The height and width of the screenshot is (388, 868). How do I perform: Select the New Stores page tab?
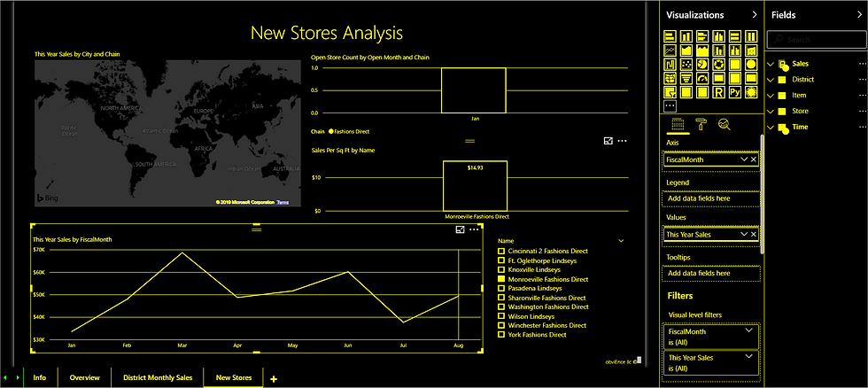[234, 377]
